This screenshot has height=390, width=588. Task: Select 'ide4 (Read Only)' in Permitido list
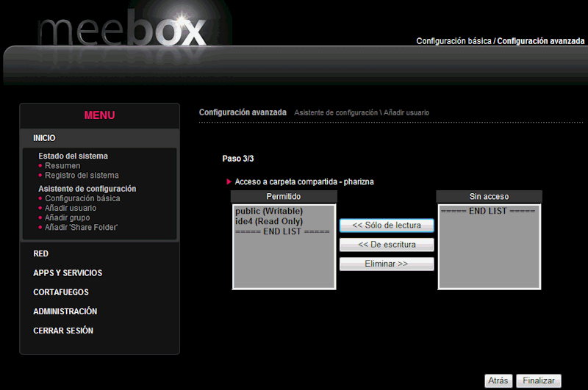click(284, 221)
